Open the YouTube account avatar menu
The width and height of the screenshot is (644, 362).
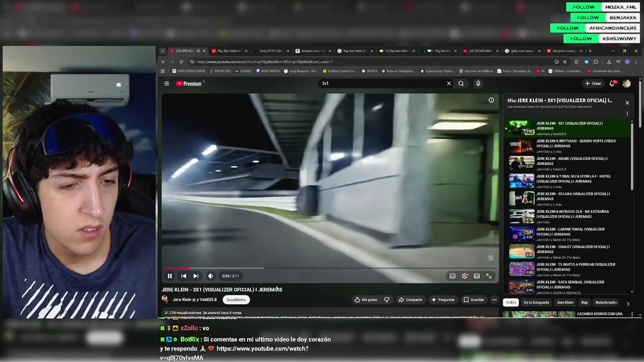626,83
